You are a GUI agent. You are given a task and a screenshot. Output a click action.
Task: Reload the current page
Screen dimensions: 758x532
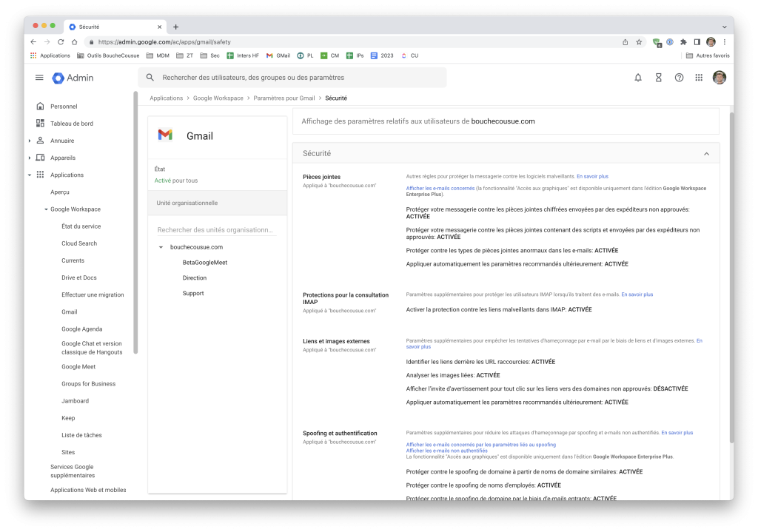[61, 42]
